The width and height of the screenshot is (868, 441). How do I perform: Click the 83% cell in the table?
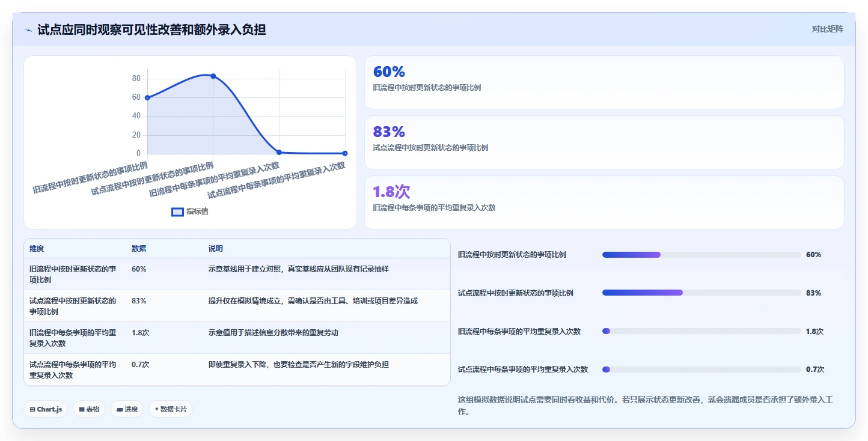pyautogui.click(x=139, y=300)
